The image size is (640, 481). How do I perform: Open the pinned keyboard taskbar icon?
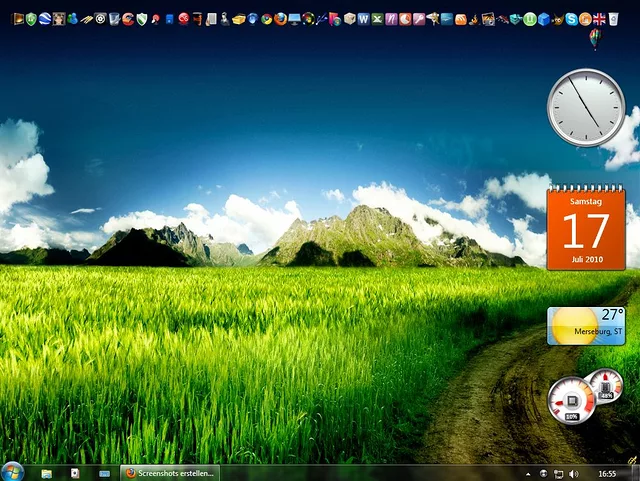pyautogui.click(x=104, y=474)
